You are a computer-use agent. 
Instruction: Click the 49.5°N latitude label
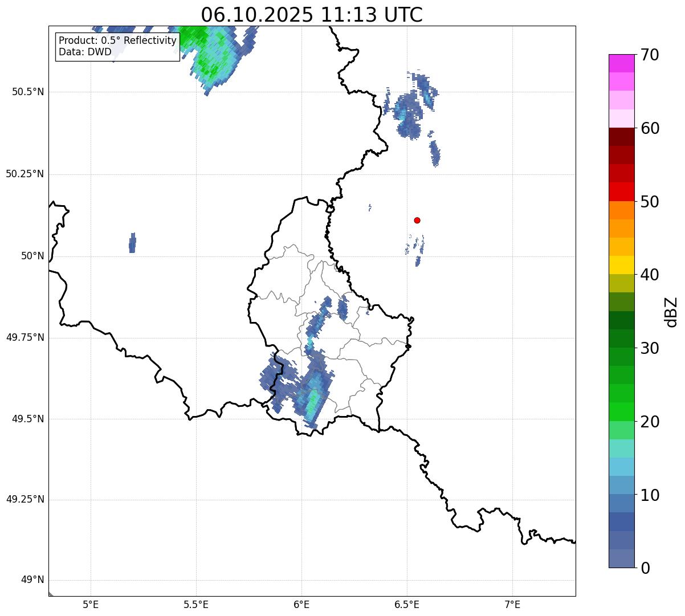click(x=28, y=419)
